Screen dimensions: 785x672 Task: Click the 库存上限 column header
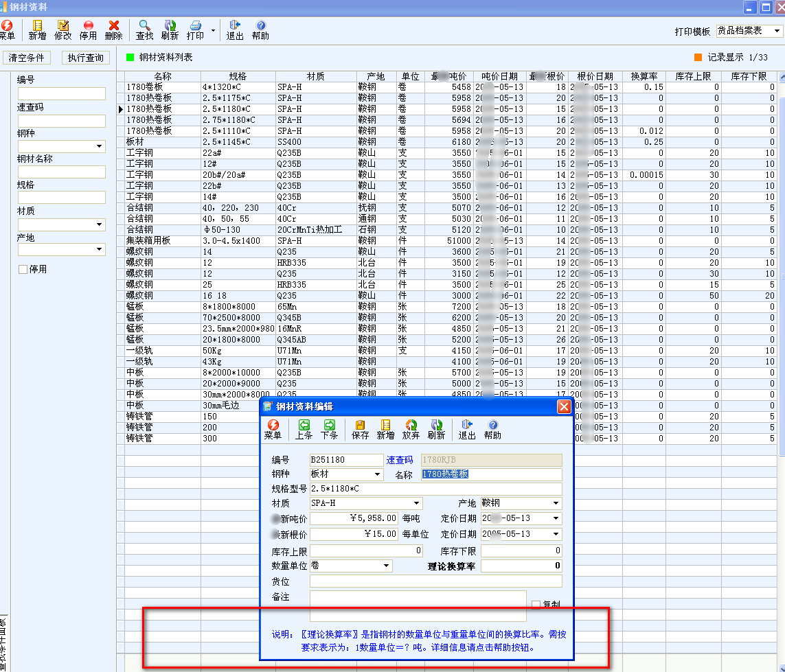693,76
